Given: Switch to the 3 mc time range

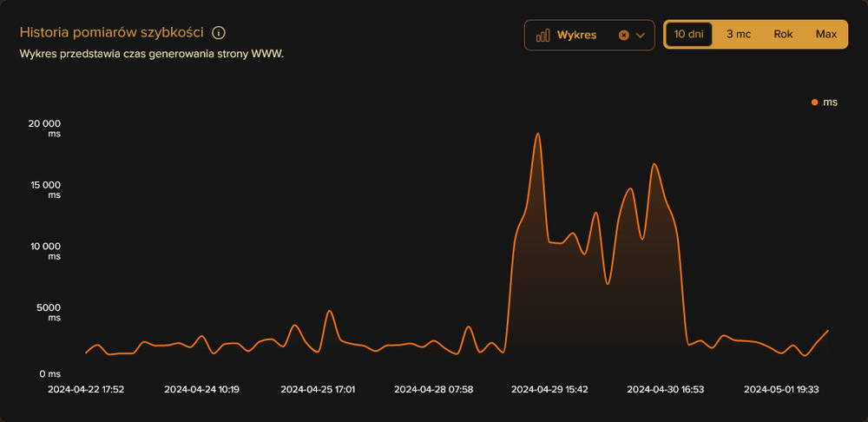Looking at the screenshot, I should coord(738,35).
